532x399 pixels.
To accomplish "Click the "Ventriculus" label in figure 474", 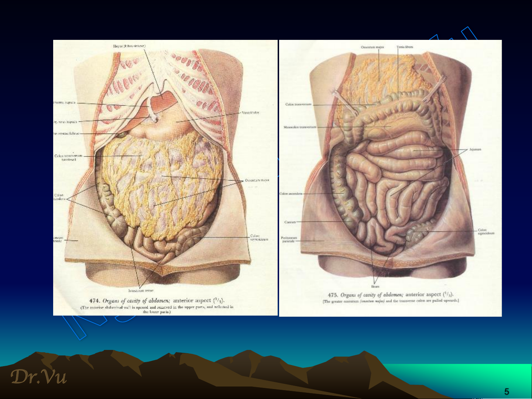I will point(251,113).
